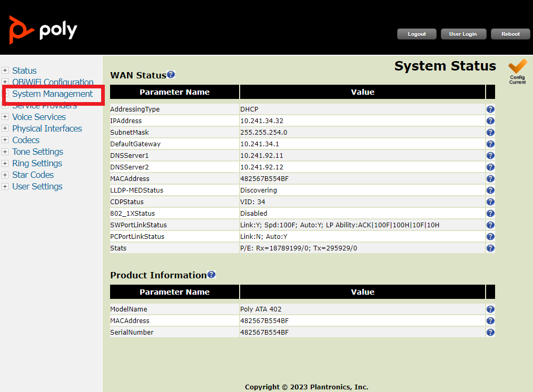The image size is (533, 392).
Task: Click help icon for DefaultGateway row
Action: tap(490, 144)
